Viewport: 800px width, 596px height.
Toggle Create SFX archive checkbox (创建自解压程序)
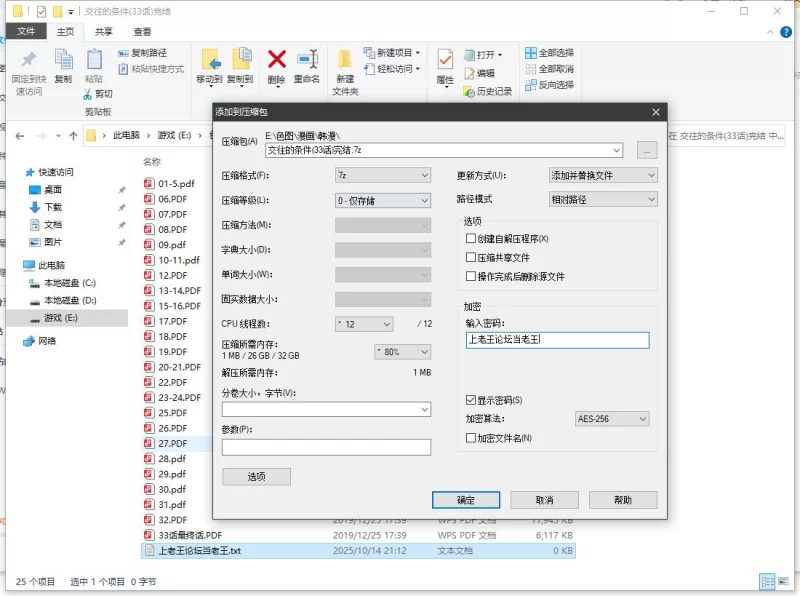pos(471,238)
